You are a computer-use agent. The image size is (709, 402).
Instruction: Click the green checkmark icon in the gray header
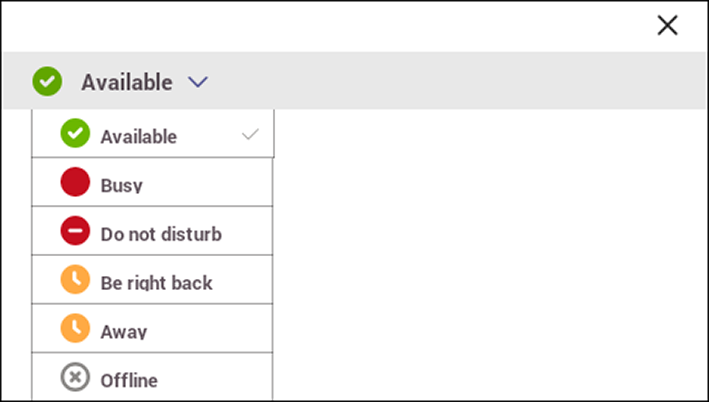(47, 81)
